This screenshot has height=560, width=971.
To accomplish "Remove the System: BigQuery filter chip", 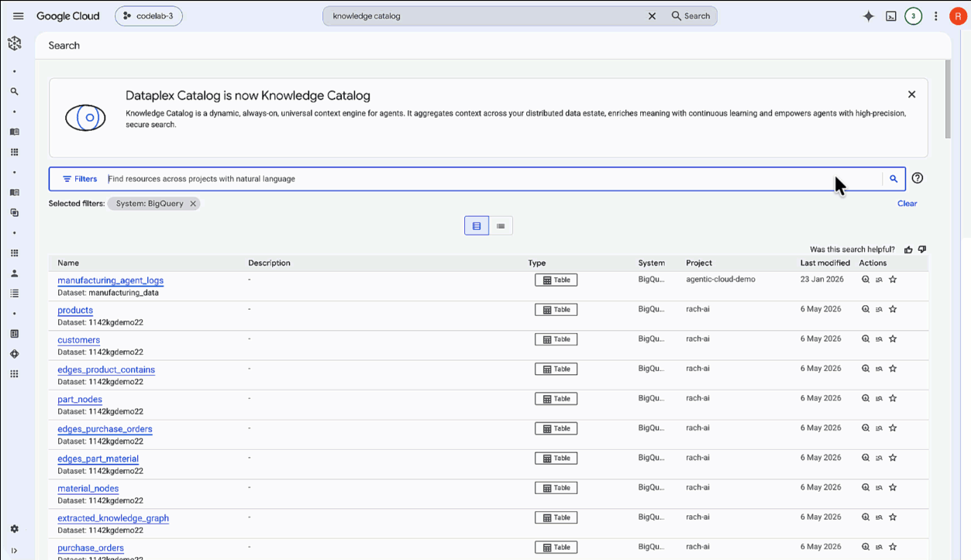I will click(193, 204).
